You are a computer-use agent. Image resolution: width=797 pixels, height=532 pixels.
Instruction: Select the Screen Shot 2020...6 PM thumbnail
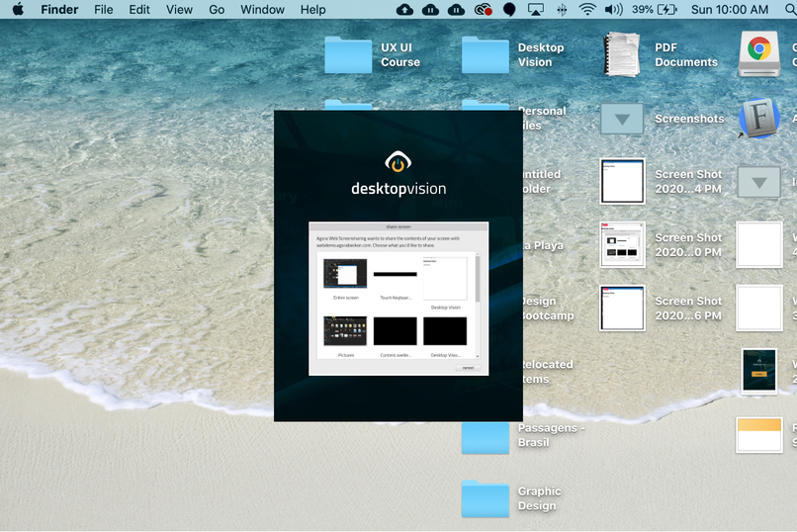622,308
